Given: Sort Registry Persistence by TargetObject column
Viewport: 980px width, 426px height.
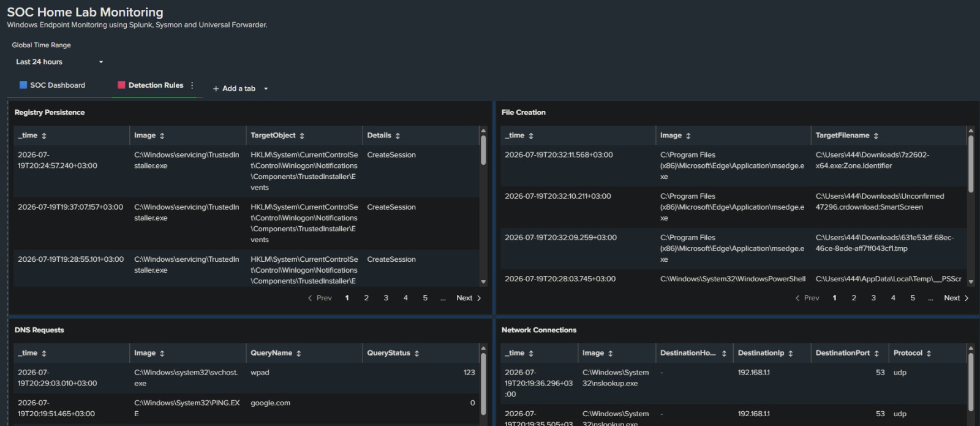Looking at the screenshot, I should [277, 135].
